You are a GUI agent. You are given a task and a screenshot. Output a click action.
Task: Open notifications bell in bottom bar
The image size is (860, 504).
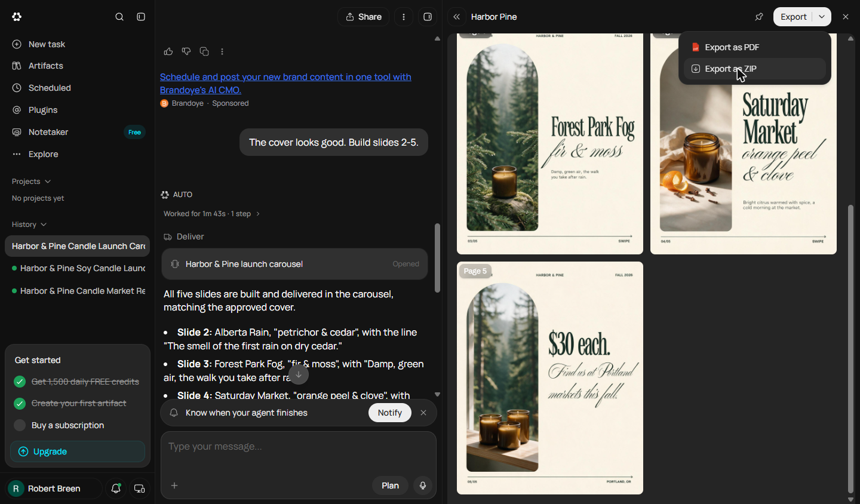[x=116, y=488]
